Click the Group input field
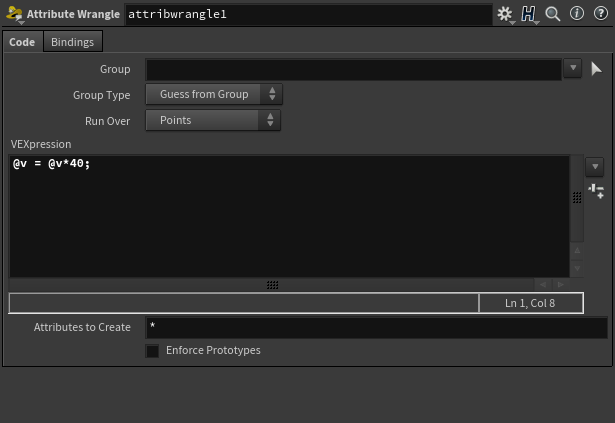Viewport: 615px width, 423px height. pyautogui.click(x=353, y=69)
